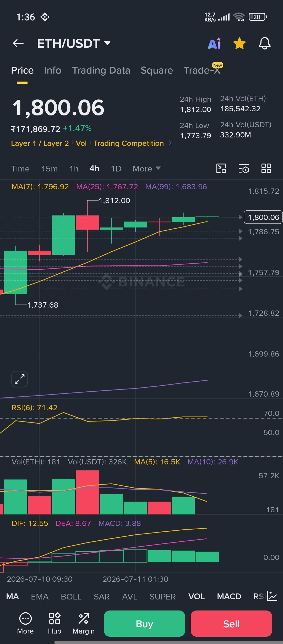This screenshot has width=283, height=644.
Task: Switch to the Info tab
Action: pyautogui.click(x=53, y=70)
